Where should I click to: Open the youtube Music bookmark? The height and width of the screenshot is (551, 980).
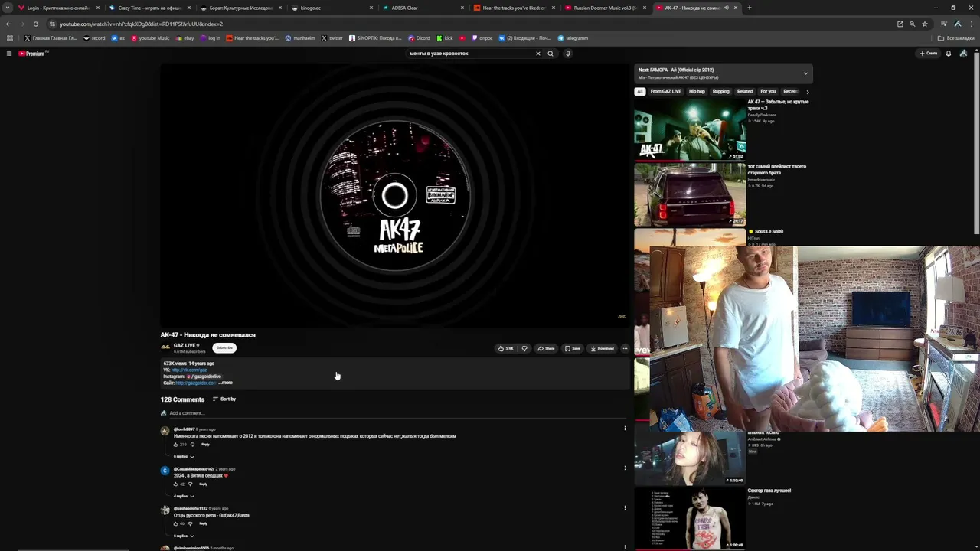(150, 38)
